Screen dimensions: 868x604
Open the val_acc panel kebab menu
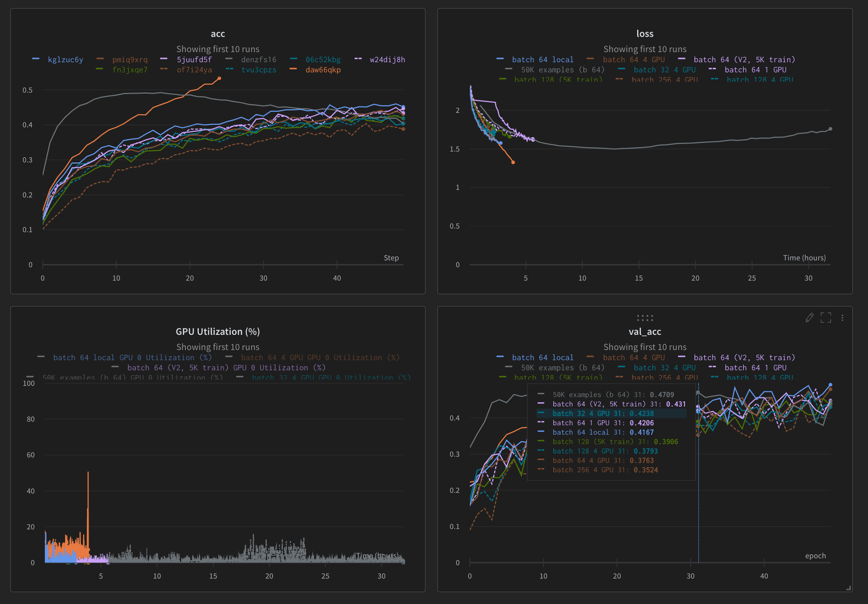click(842, 318)
